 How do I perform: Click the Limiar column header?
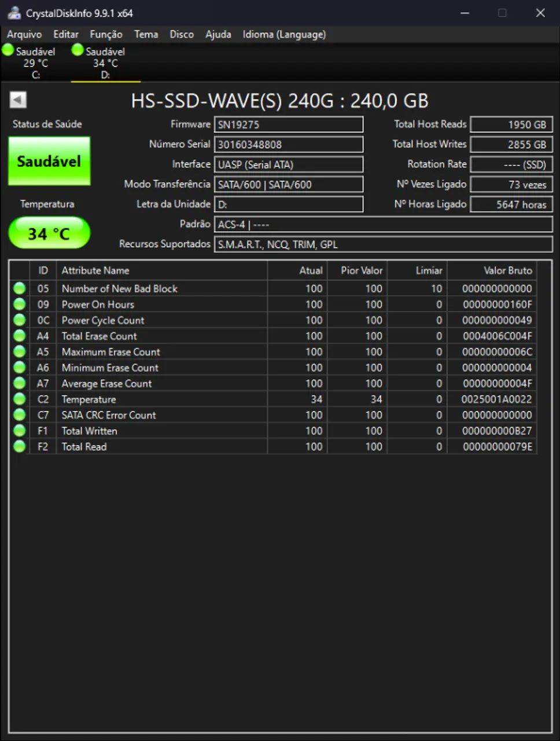point(417,270)
